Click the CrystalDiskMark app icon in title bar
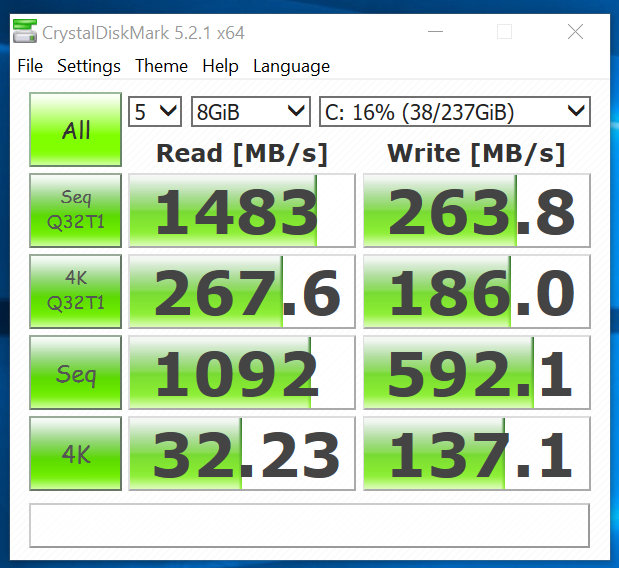This screenshot has width=619, height=568. pos(24,31)
